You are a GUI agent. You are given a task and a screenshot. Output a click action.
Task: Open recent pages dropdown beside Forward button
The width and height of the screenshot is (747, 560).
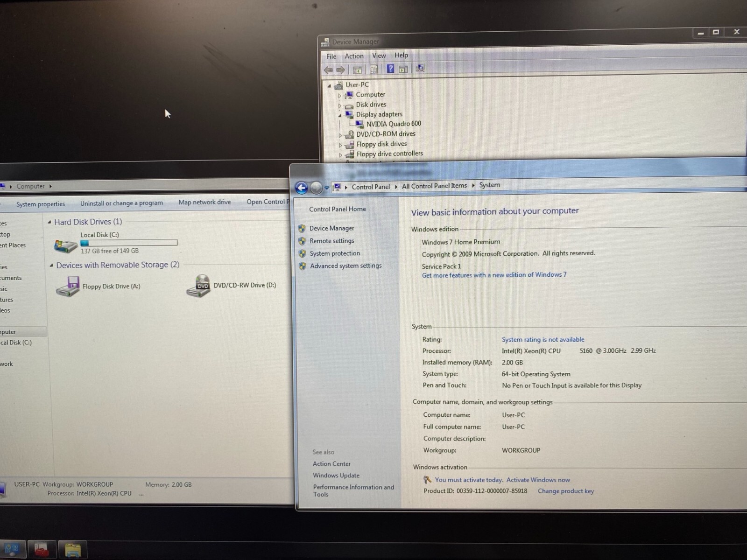[327, 188]
